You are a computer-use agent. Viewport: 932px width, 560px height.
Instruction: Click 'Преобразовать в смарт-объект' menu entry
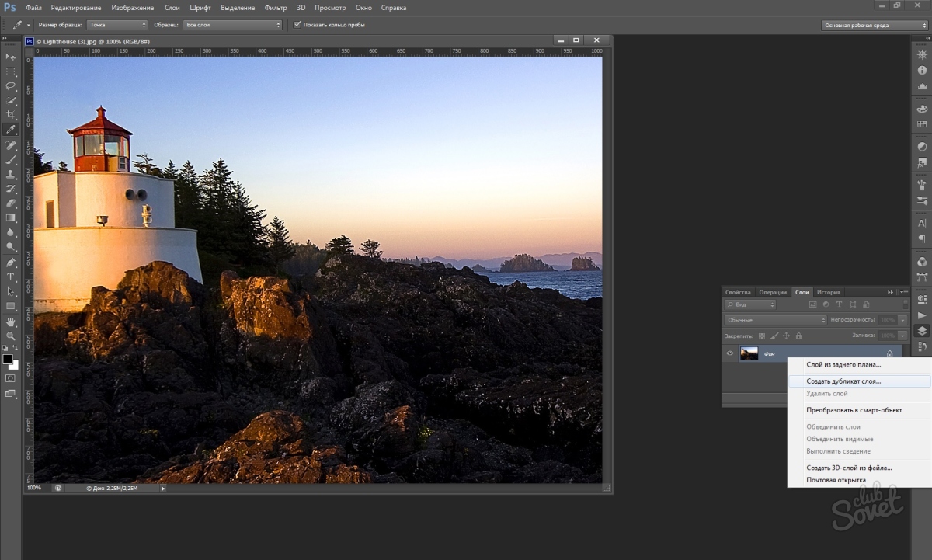[854, 410]
